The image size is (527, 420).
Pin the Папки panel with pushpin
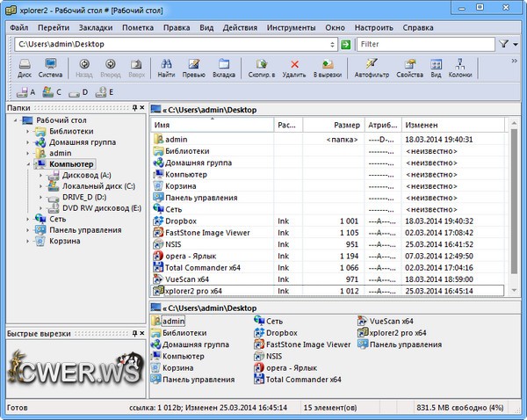[134, 108]
